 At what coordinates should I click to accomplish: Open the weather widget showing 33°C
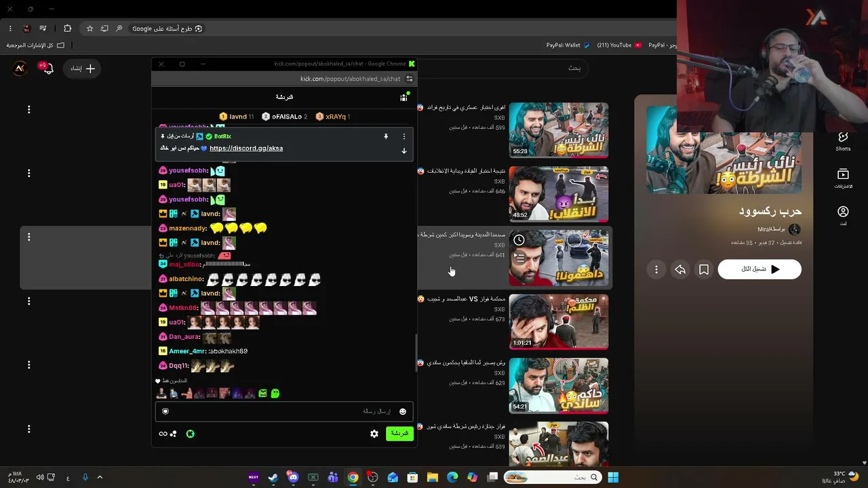(x=841, y=478)
